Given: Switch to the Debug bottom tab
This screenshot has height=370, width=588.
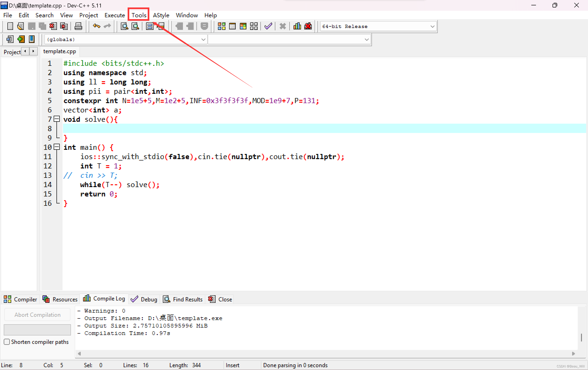Looking at the screenshot, I should point(144,299).
